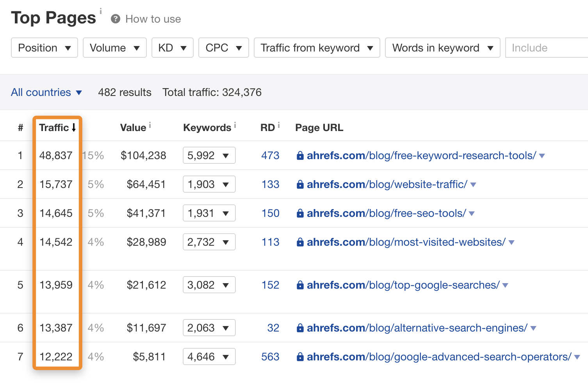This screenshot has width=588, height=383.
Task: Open the caret menu next to free-seo-tools URL
Action: point(472,214)
